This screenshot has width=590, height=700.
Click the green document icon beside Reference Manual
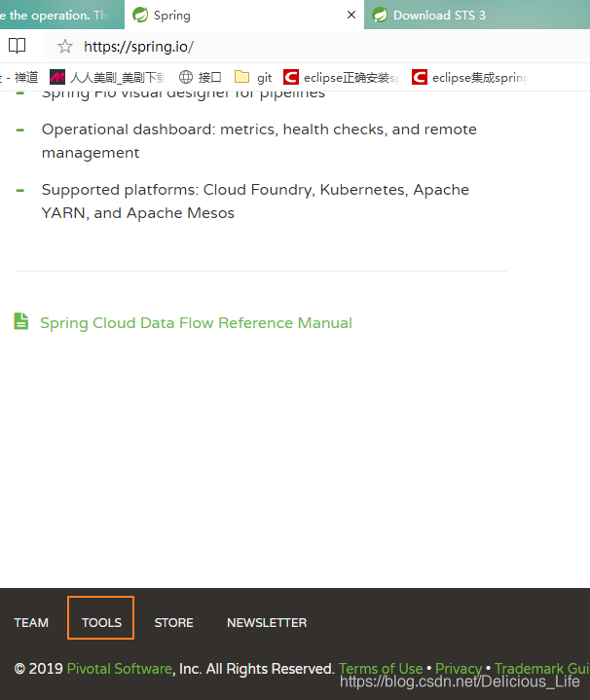coord(21,321)
